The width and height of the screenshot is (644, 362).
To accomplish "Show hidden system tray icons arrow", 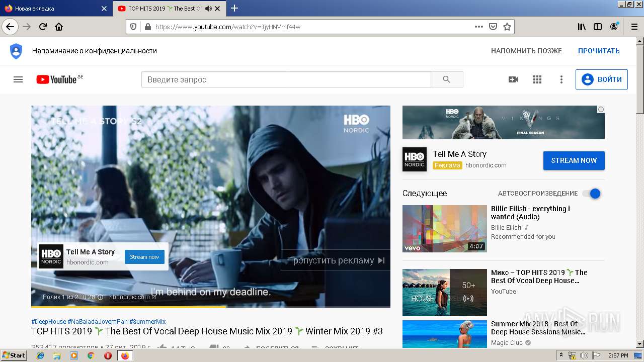I will (561, 355).
